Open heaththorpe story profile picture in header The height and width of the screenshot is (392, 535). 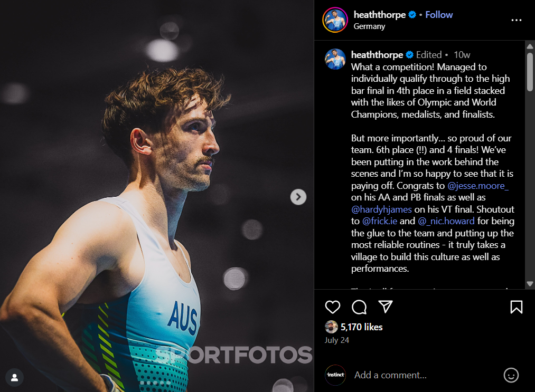pyautogui.click(x=335, y=20)
